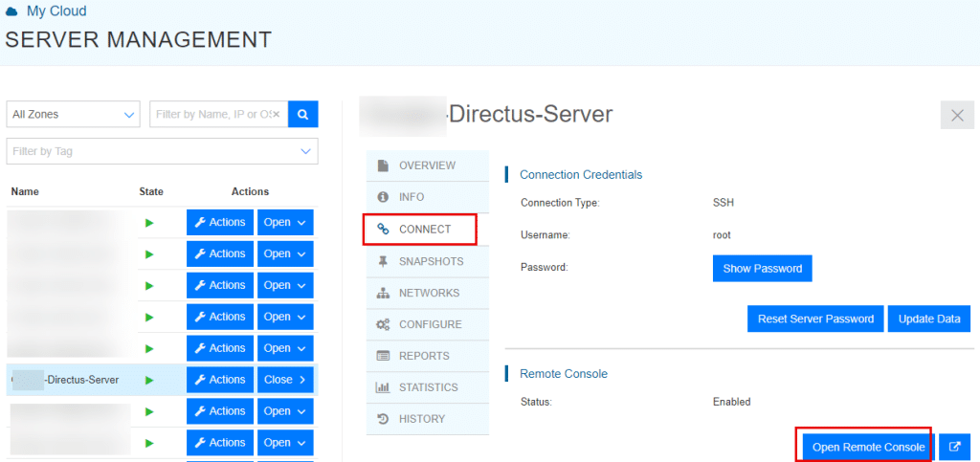Sort servers by the State column header
980x462 pixels.
click(151, 191)
